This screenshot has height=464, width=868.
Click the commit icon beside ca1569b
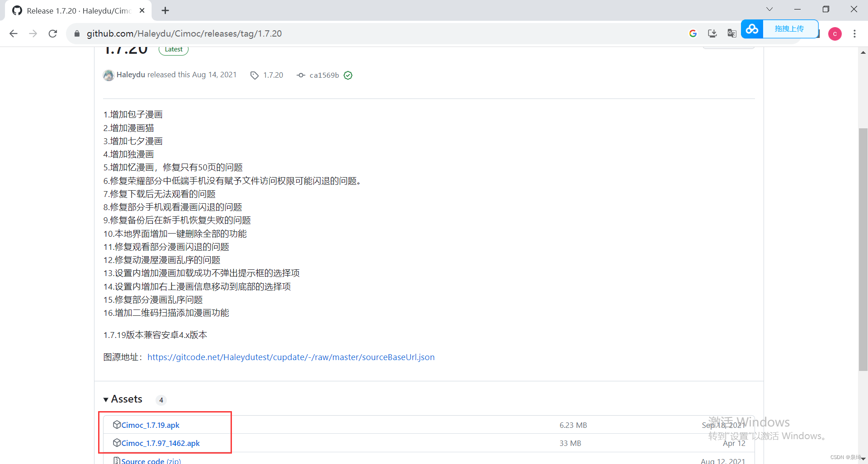click(x=301, y=75)
